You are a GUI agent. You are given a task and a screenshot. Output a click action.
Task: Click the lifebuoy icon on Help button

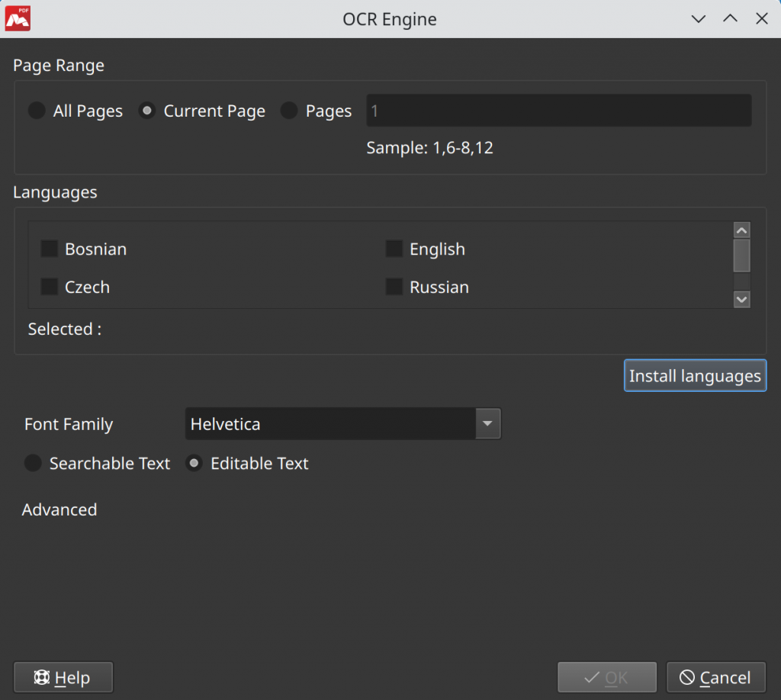40,677
